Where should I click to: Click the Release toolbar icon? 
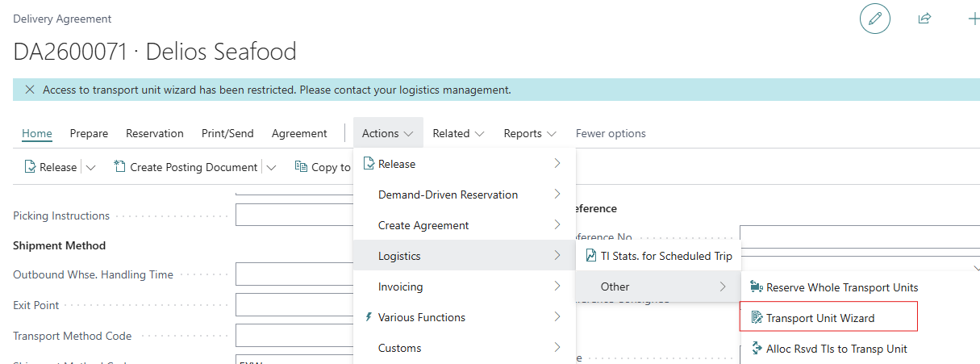(31, 167)
